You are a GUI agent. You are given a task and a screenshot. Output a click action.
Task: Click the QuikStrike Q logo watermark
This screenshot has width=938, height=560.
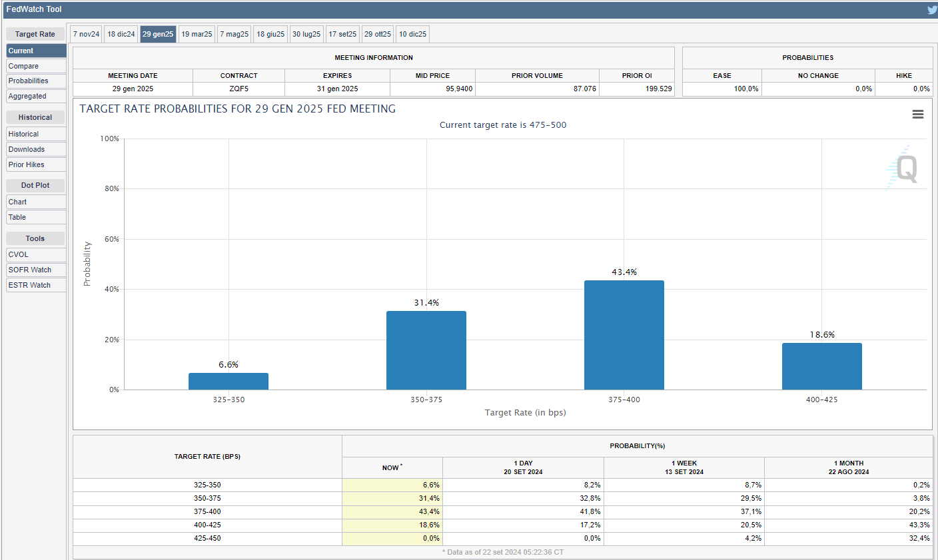pyautogui.click(x=905, y=167)
